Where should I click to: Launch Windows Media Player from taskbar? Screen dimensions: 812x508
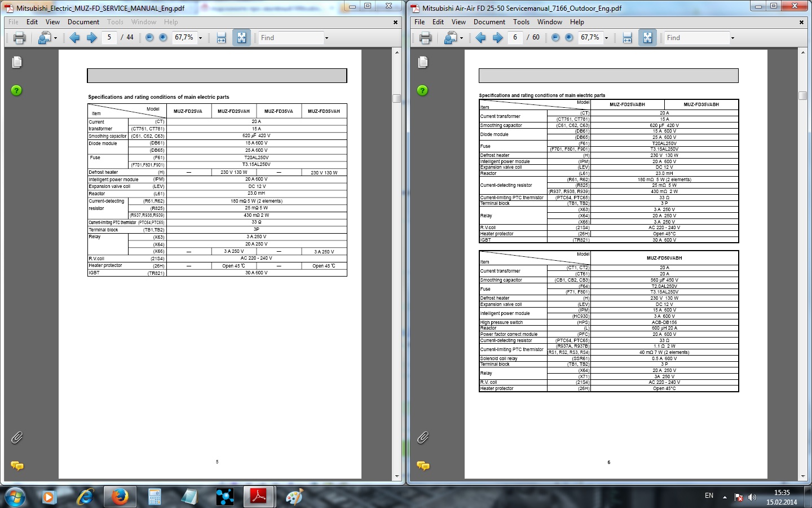[x=48, y=497]
